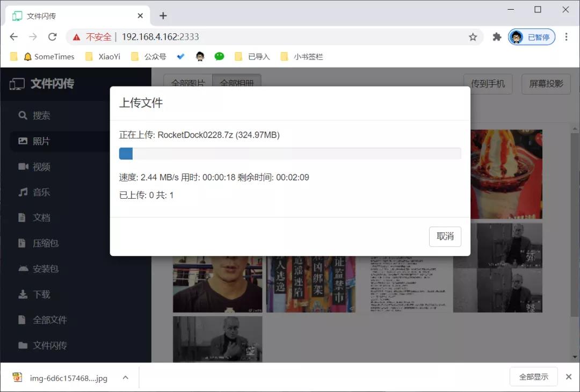
Task: Open the browser extensions puzzle icon
Action: coord(497,37)
